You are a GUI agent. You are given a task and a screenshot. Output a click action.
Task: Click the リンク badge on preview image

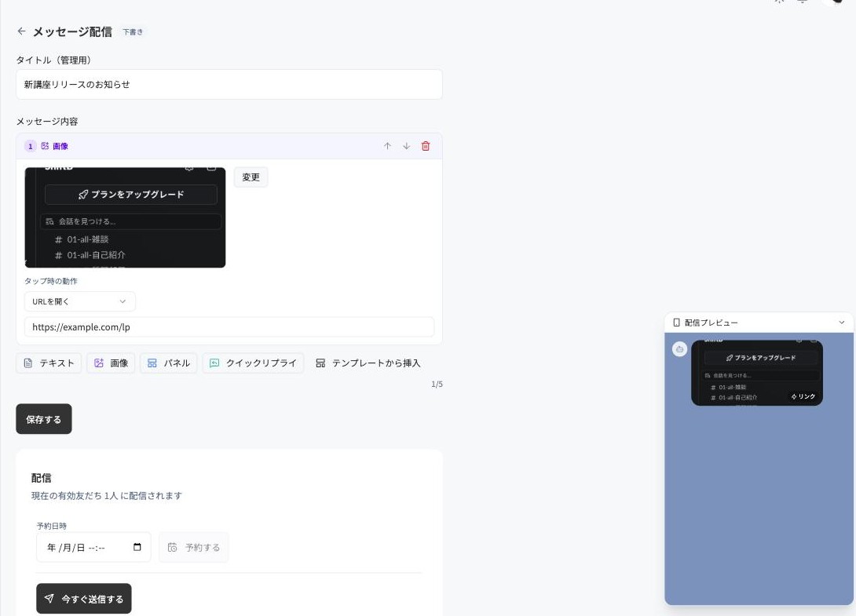point(803,396)
